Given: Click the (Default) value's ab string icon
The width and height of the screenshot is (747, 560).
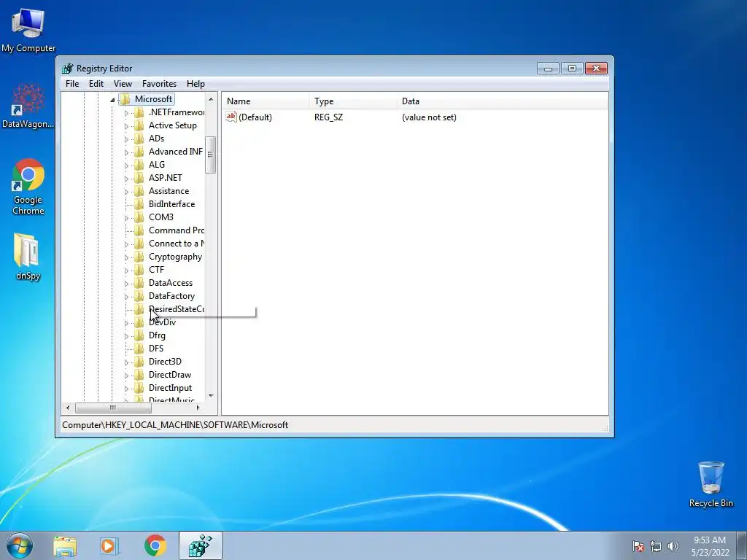Looking at the screenshot, I should coord(231,117).
